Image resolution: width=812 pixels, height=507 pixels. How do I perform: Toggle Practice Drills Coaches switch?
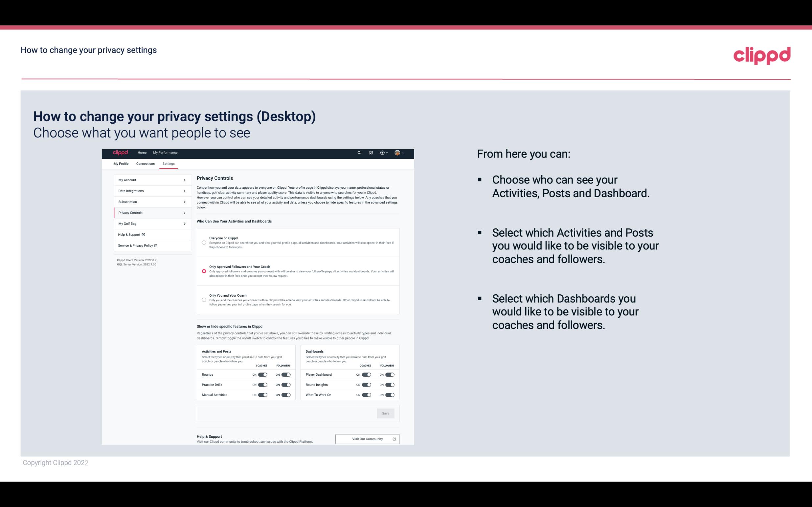(262, 384)
